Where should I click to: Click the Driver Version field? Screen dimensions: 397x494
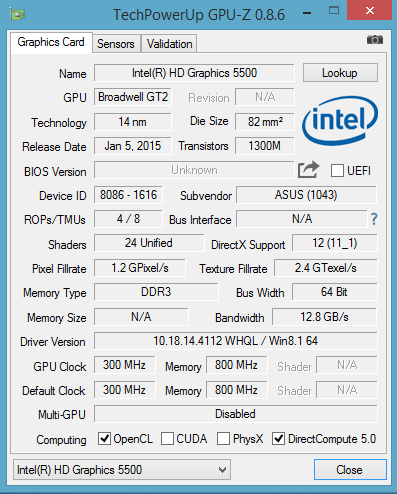tap(236, 341)
